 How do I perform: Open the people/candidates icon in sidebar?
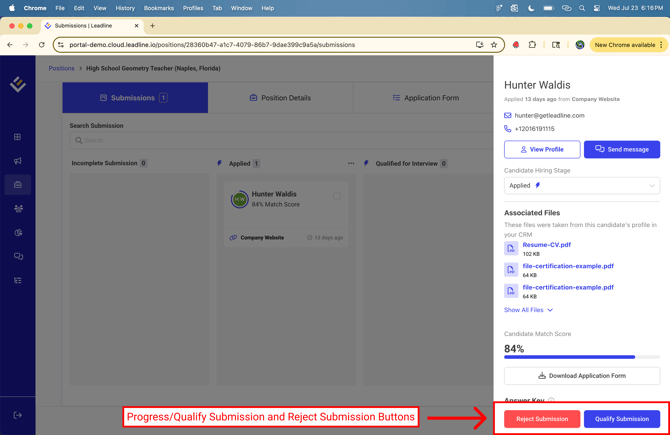tap(18, 209)
